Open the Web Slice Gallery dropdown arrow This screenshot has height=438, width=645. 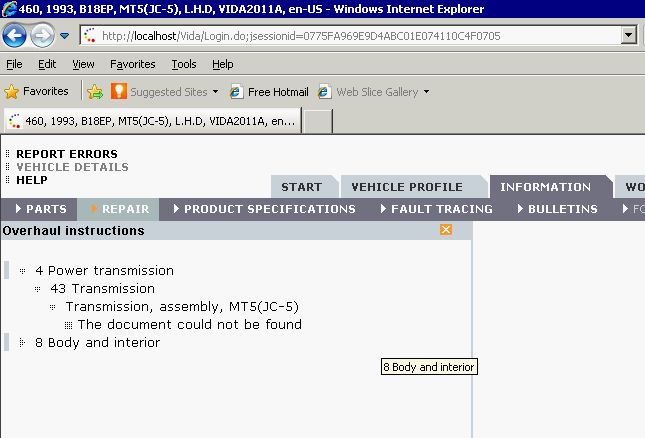(427, 92)
